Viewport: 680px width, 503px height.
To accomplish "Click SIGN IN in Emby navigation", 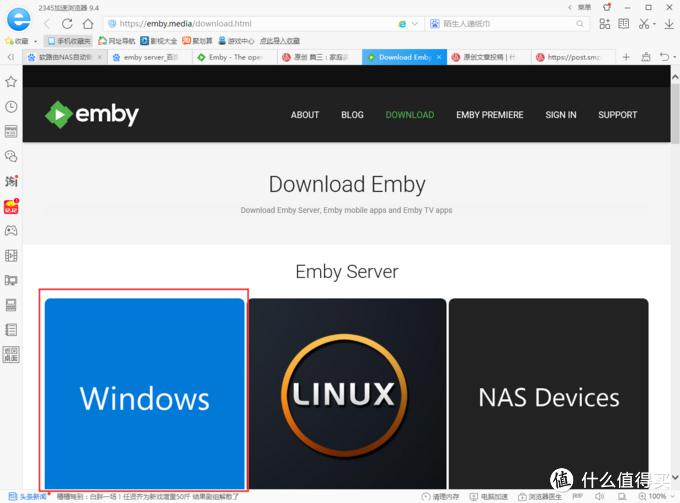I will [x=561, y=115].
